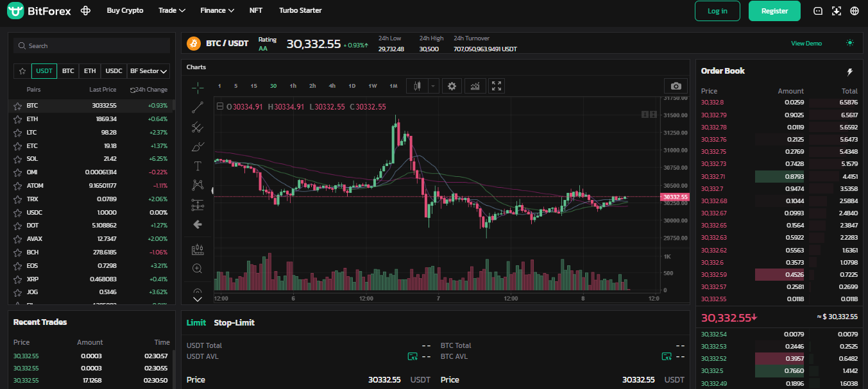Favorite the LTC pair star
Screen dimensions: 868x389
click(x=18, y=133)
